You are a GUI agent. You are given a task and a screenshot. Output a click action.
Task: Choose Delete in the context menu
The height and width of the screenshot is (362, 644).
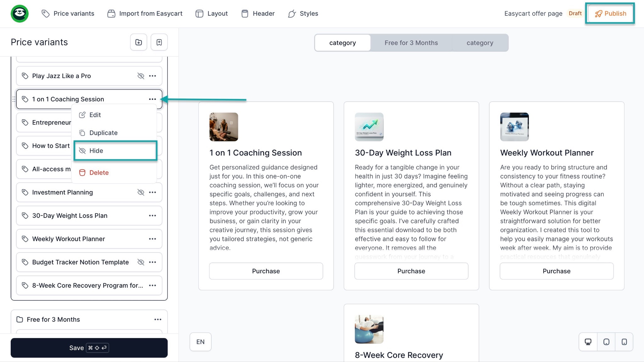click(x=99, y=173)
